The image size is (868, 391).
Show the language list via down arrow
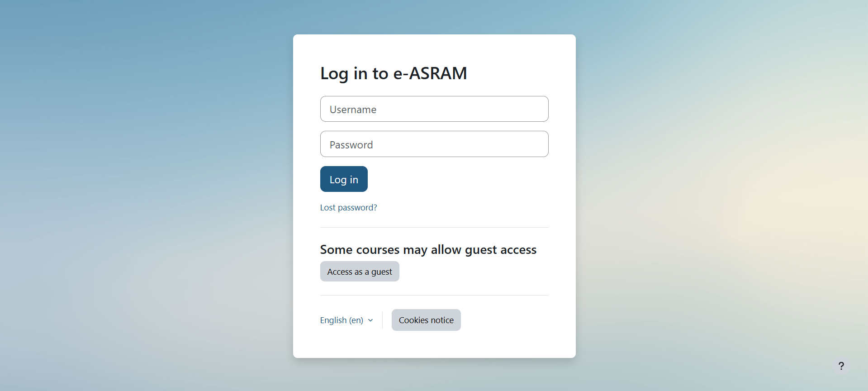[x=370, y=320]
